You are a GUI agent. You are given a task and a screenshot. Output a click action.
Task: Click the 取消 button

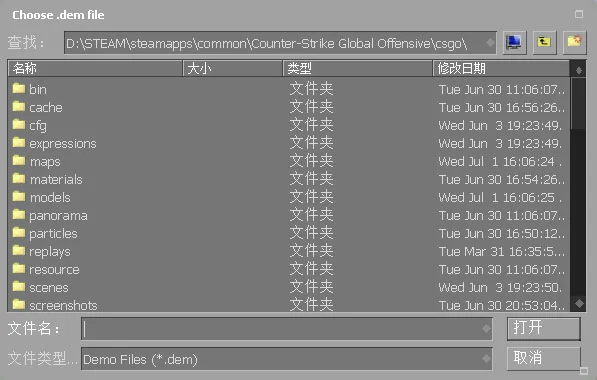tap(543, 358)
